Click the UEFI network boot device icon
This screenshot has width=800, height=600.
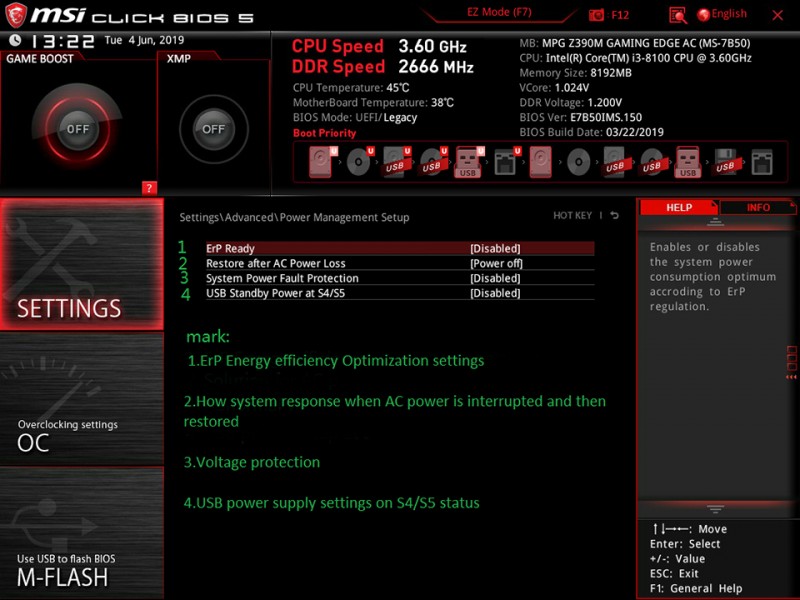(x=507, y=162)
